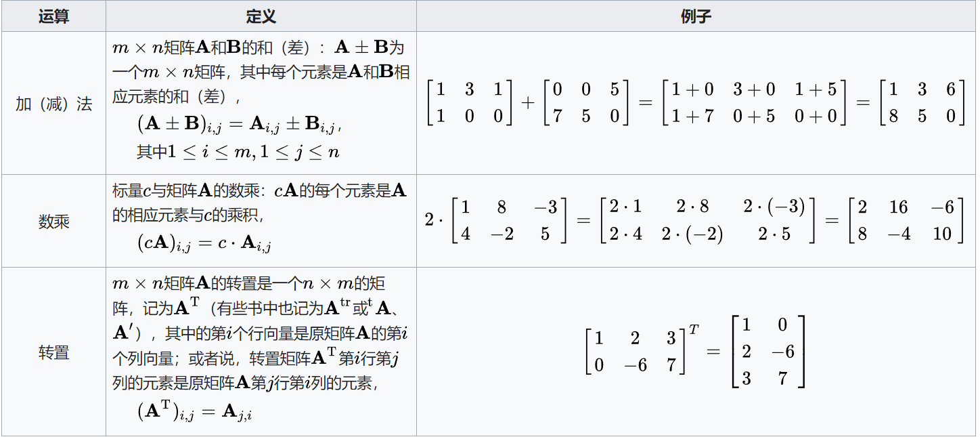The height and width of the screenshot is (437, 980).
Task: Click the matrix addition definition text
Action: [261, 72]
